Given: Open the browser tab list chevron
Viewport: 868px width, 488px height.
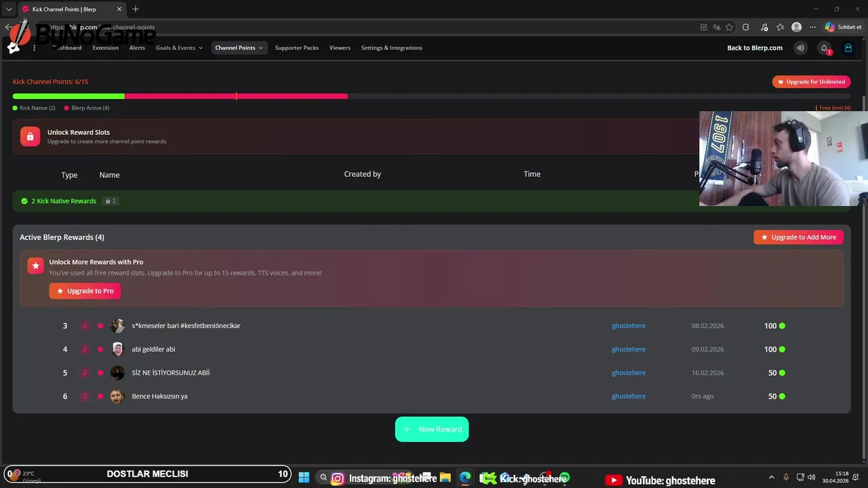Looking at the screenshot, I should [9, 9].
